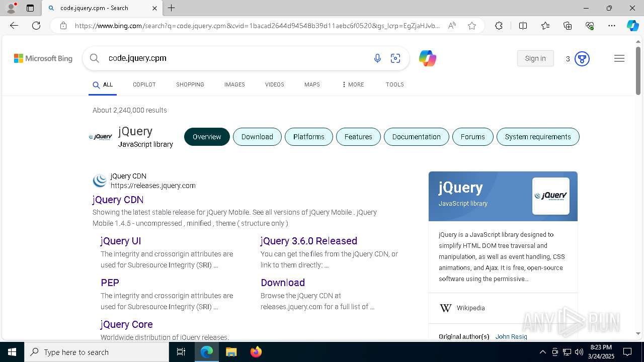Open the jQuery CDN result title
644x362 pixels.
[118, 200]
